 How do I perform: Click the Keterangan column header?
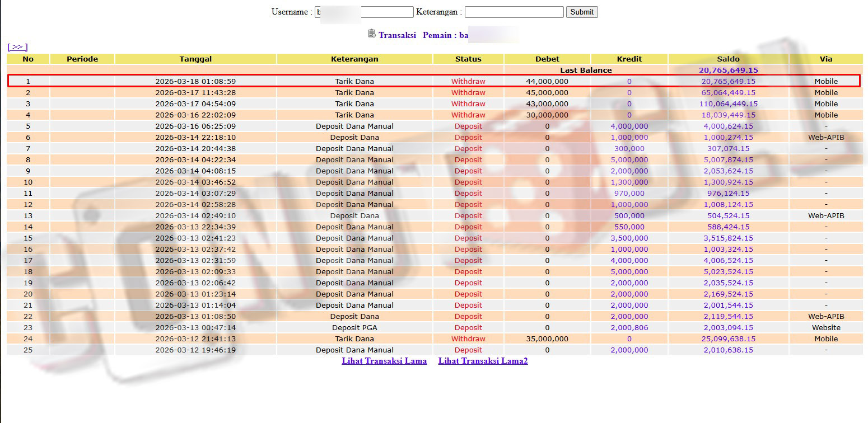pos(354,59)
